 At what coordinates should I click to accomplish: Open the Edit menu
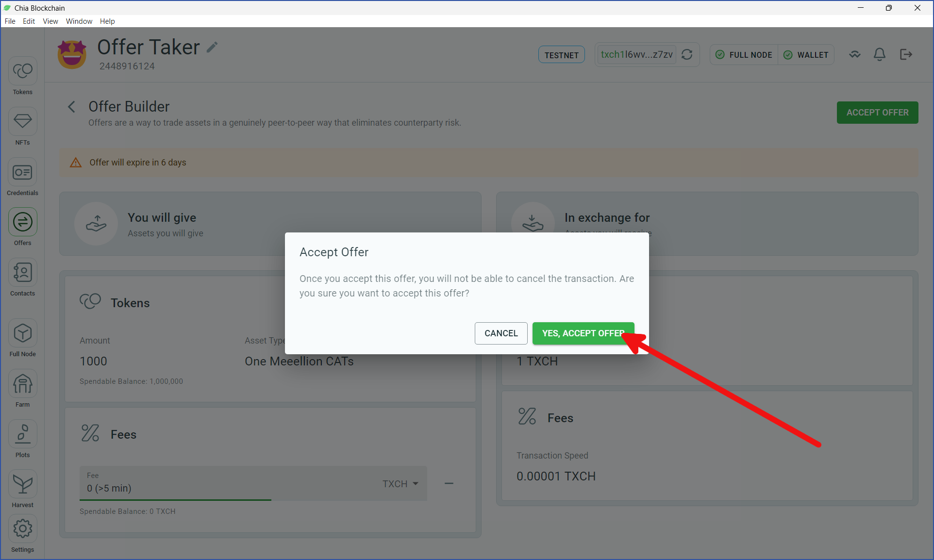29,21
